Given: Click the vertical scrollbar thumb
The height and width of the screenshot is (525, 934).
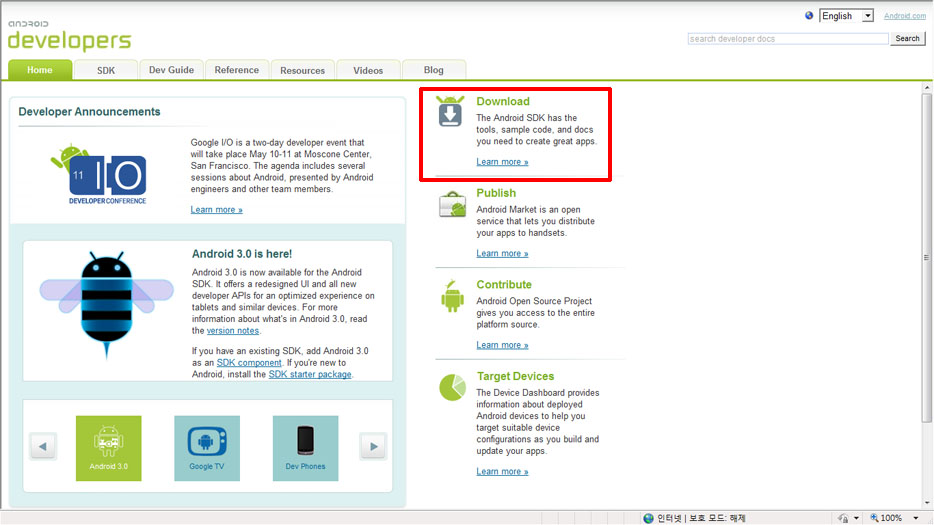Looking at the screenshot, I should pyautogui.click(x=927, y=257).
